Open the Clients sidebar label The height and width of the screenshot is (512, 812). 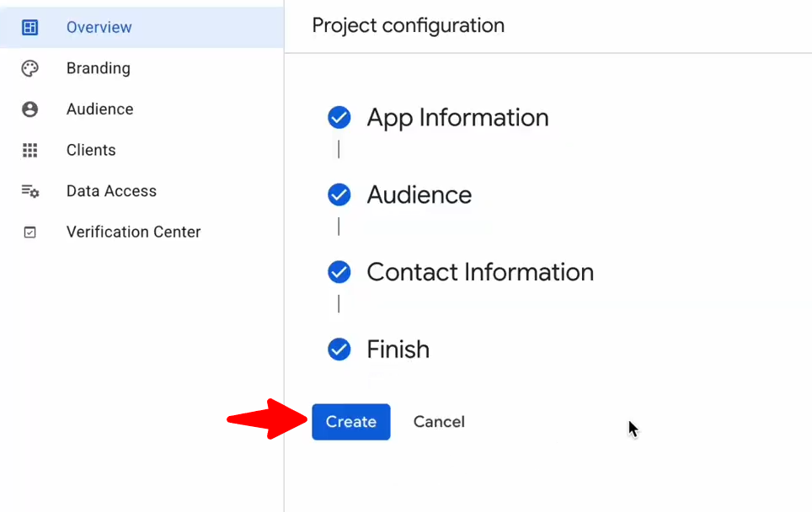[91, 151]
